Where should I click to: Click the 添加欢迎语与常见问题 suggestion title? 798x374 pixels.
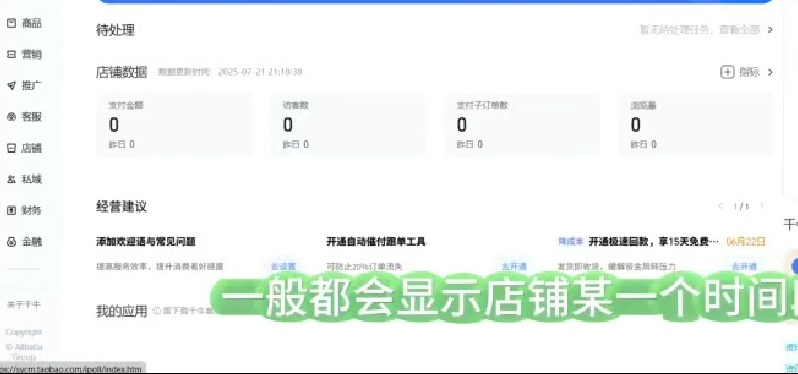146,242
